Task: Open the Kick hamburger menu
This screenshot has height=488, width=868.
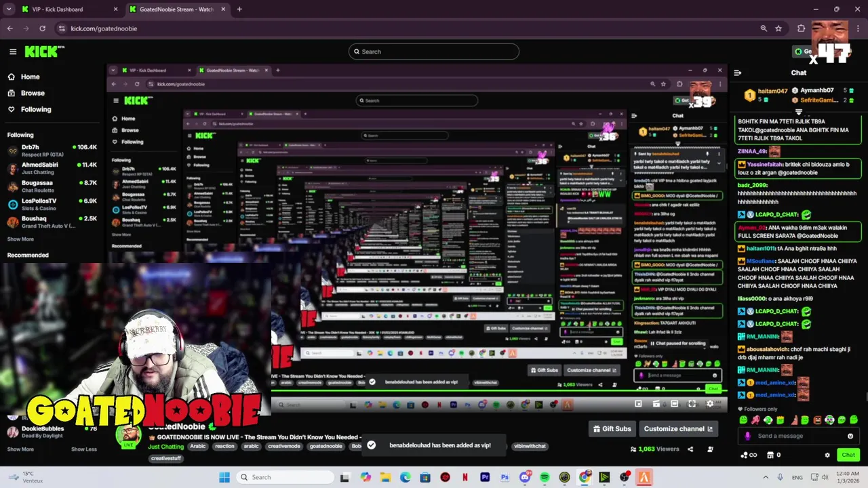Action: tap(13, 52)
